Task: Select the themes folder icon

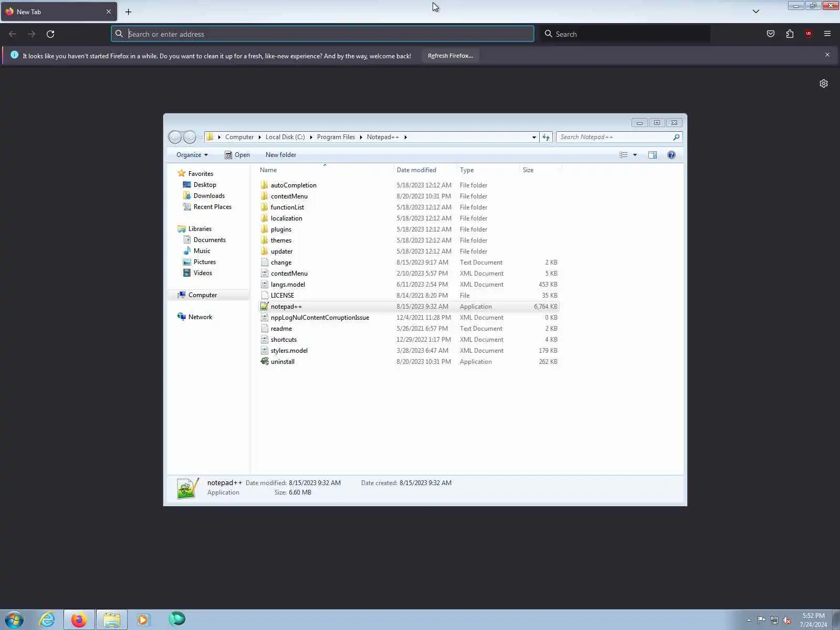Action: pyautogui.click(x=265, y=240)
